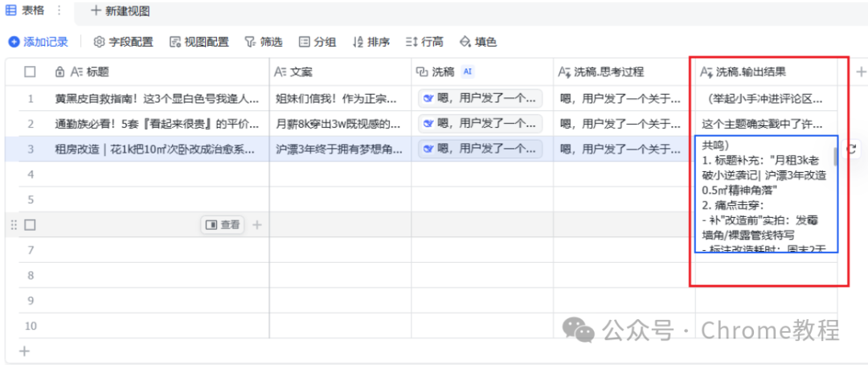The image size is (868, 365).
Task: Click the plus icon next to 查看
Action: (257, 225)
